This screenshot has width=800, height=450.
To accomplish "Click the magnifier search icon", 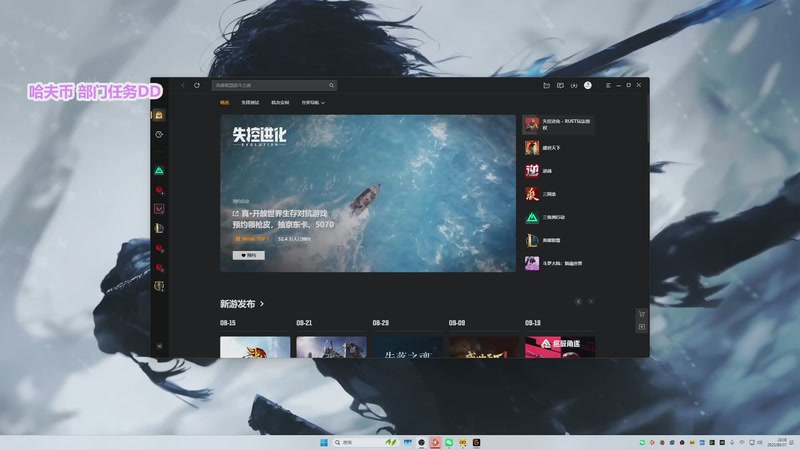I will 332,85.
